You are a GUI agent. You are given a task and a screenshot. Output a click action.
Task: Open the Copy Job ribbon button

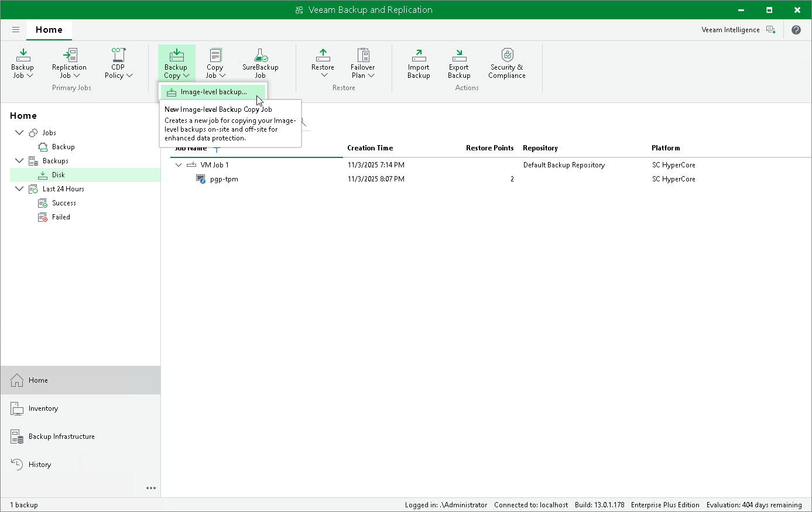(x=215, y=63)
